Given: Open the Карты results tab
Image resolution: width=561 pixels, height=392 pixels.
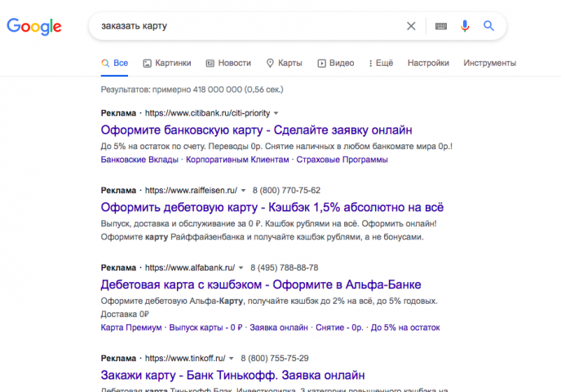Looking at the screenshot, I should coord(285,64).
